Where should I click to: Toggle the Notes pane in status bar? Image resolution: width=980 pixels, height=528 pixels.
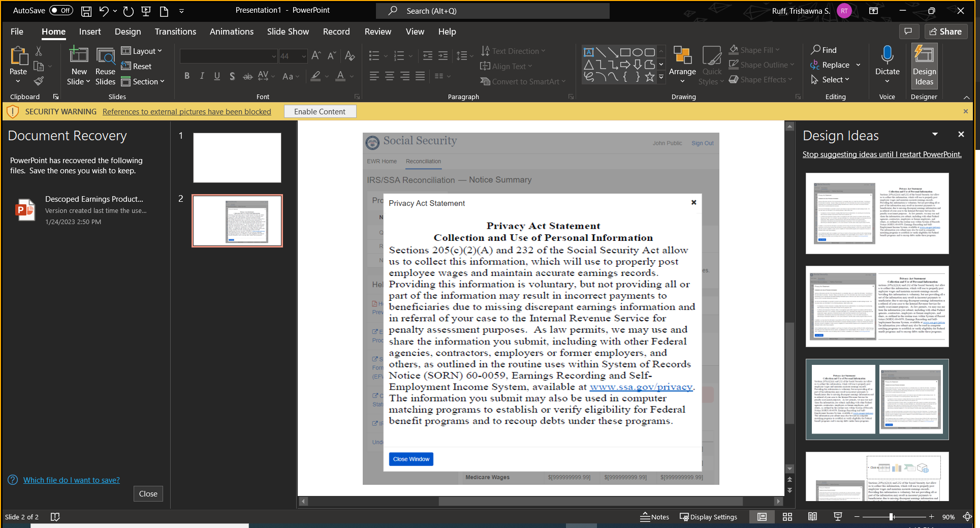click(655, 517)
